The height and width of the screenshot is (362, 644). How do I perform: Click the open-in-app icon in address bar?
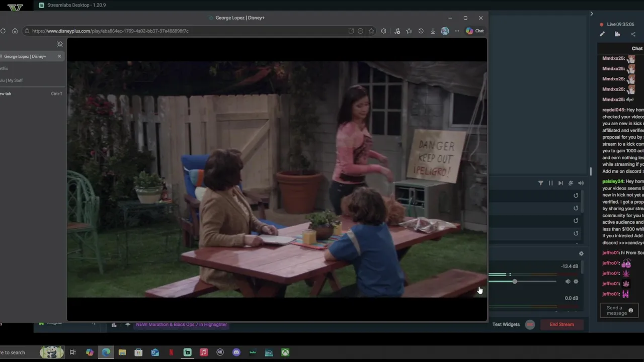point(351,31)
